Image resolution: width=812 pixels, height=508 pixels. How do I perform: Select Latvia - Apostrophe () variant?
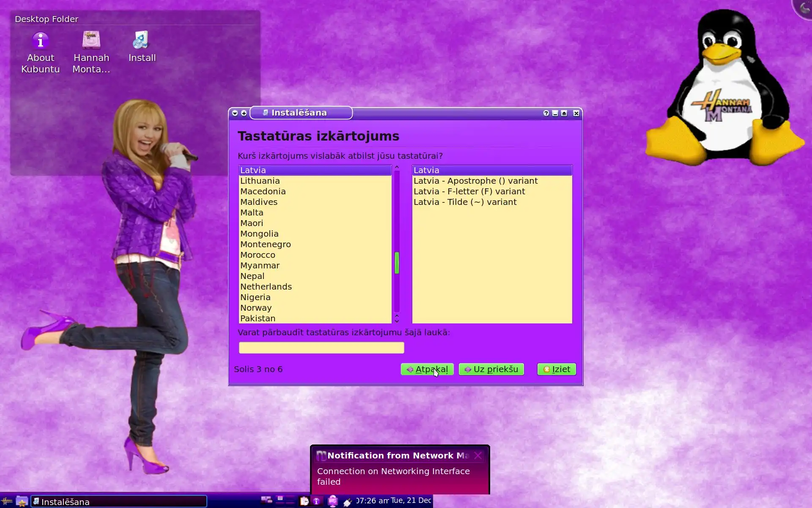475,181
